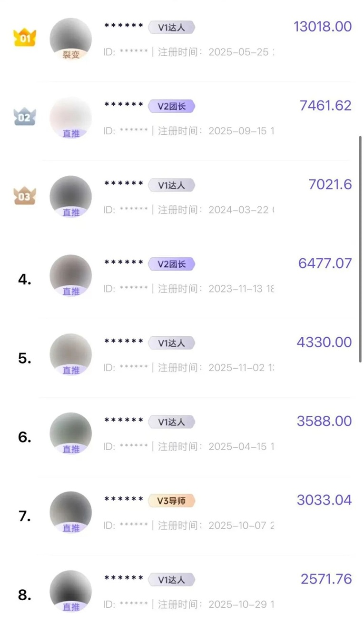The height and width of the screenshot is (624, 364).
Task: Tap the V1达人 badge on rank 5
Action: point(171,343)
